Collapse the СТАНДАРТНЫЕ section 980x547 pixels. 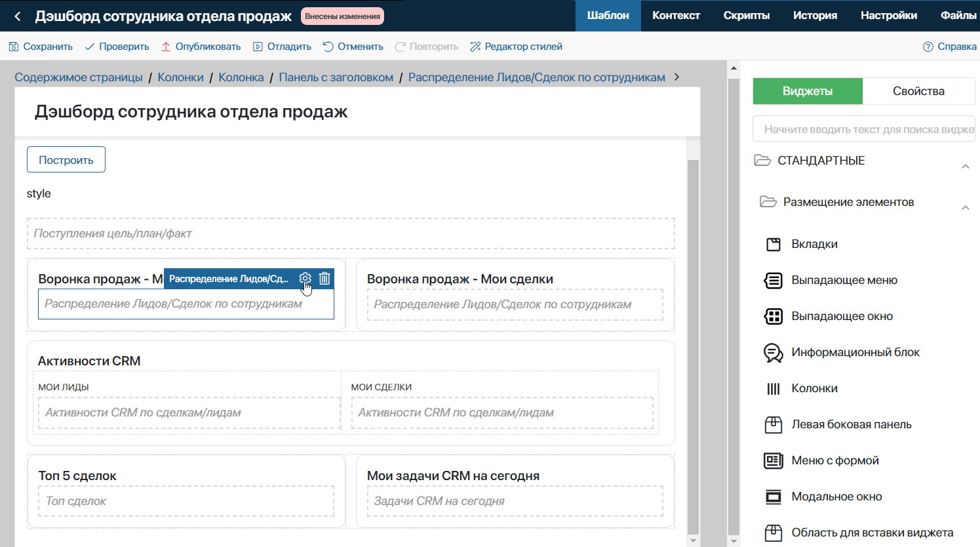[x=966, y=167]
